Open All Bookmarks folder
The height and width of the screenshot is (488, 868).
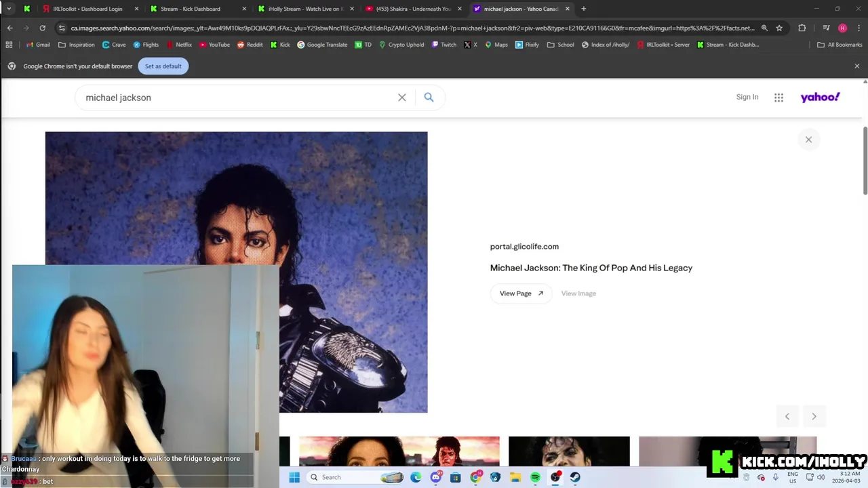tap(840, 45)
